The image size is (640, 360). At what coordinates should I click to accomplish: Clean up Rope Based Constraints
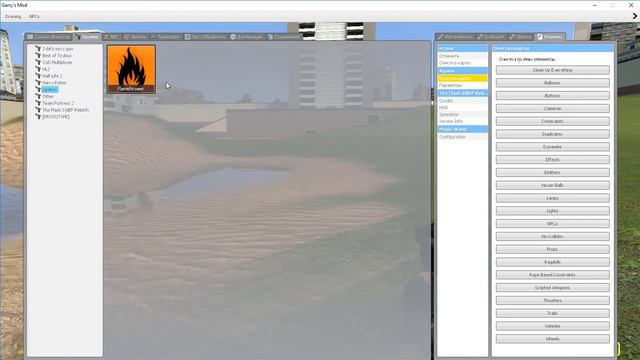pyautogui.click(x=553, y=275)
